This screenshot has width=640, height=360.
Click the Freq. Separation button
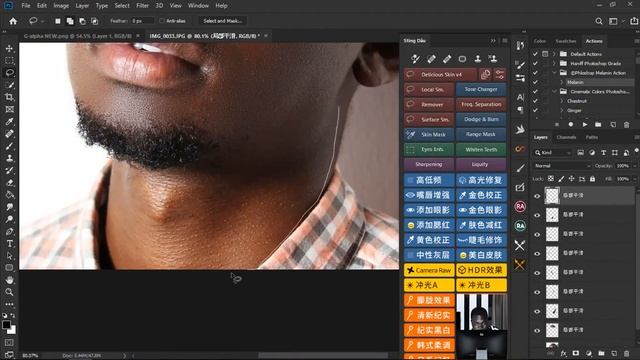[481, 104]
